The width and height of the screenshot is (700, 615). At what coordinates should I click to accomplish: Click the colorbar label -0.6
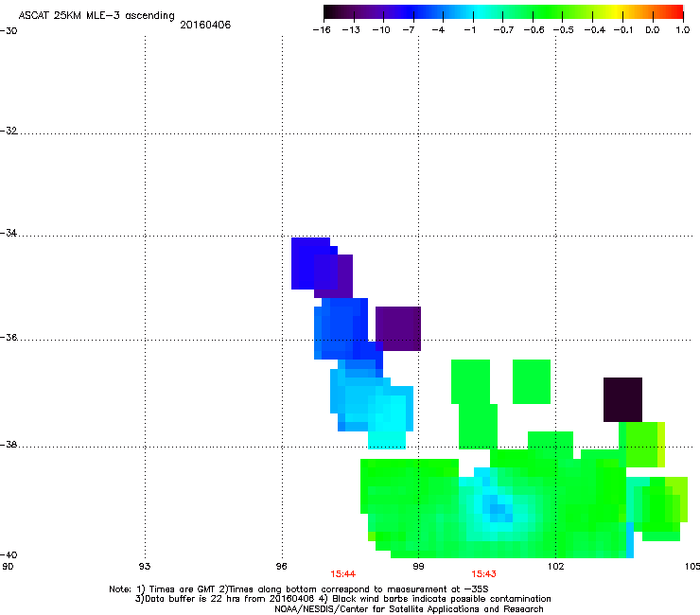pyautogui.click(x=534, y=30)
